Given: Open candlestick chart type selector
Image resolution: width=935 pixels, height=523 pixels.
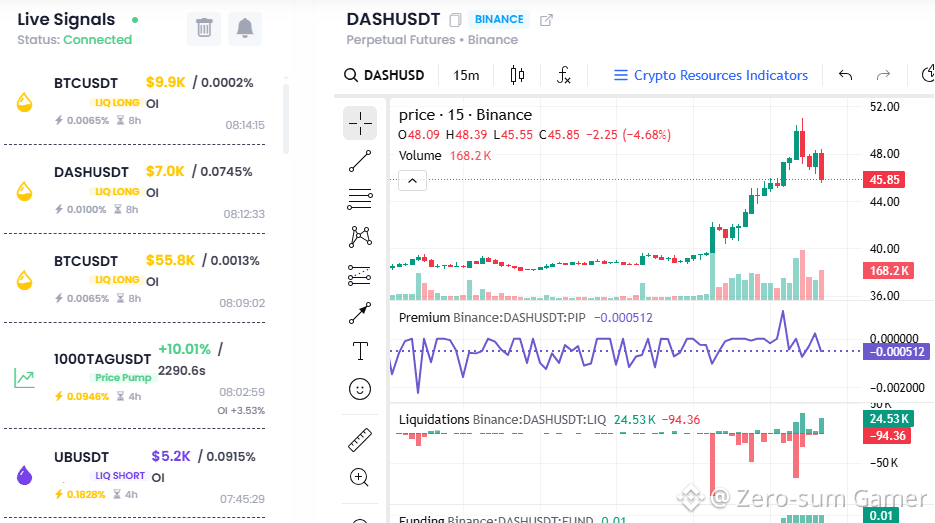Looking at the screenshot, I should [517, 75].
